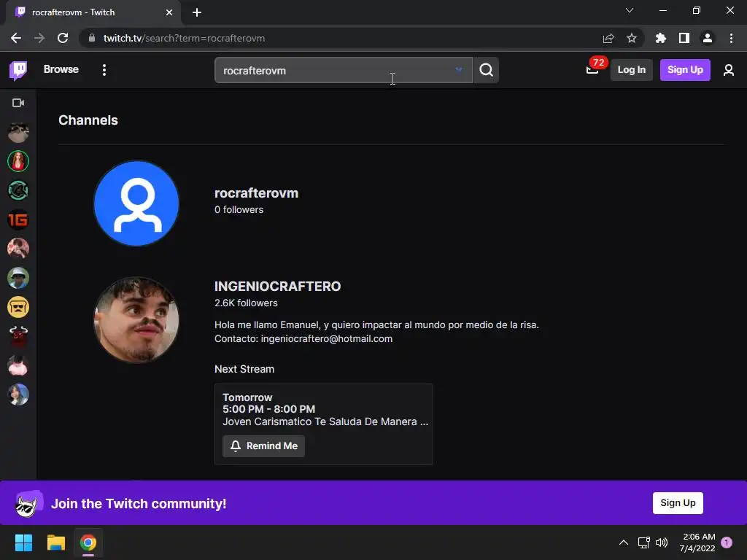This screenshot has height=560, width=747.
Task: Click the white Sign Up button in banner
Action: [678, 503]
